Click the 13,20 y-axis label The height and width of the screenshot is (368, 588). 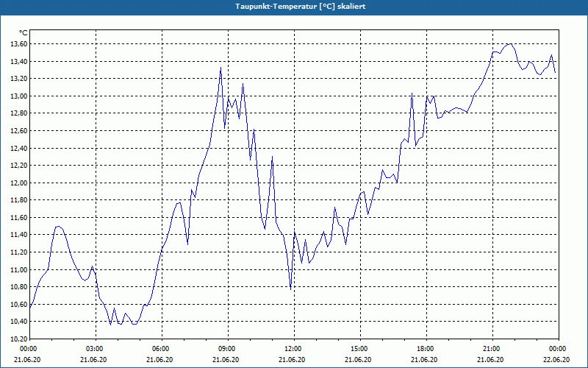tap(19, 79)
